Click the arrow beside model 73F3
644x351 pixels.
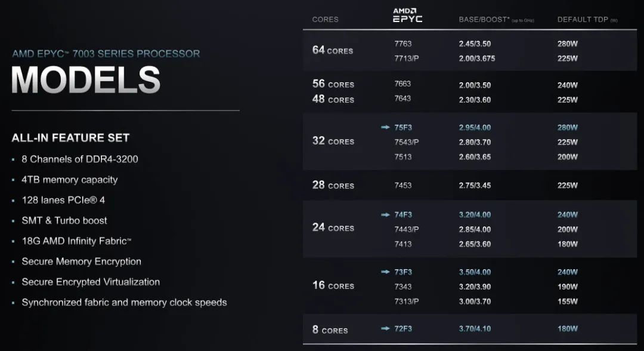385,272
